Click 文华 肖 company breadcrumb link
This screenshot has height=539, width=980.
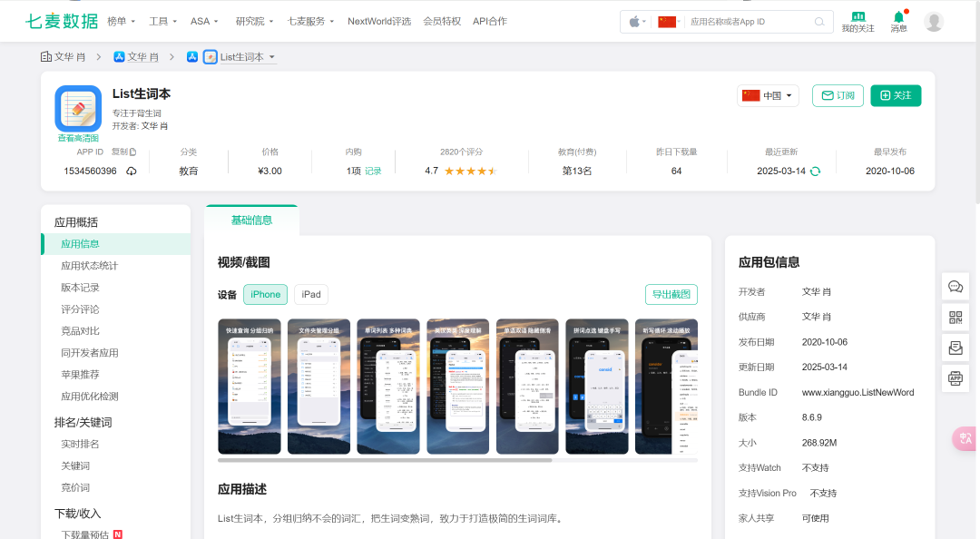coord(69,57)
